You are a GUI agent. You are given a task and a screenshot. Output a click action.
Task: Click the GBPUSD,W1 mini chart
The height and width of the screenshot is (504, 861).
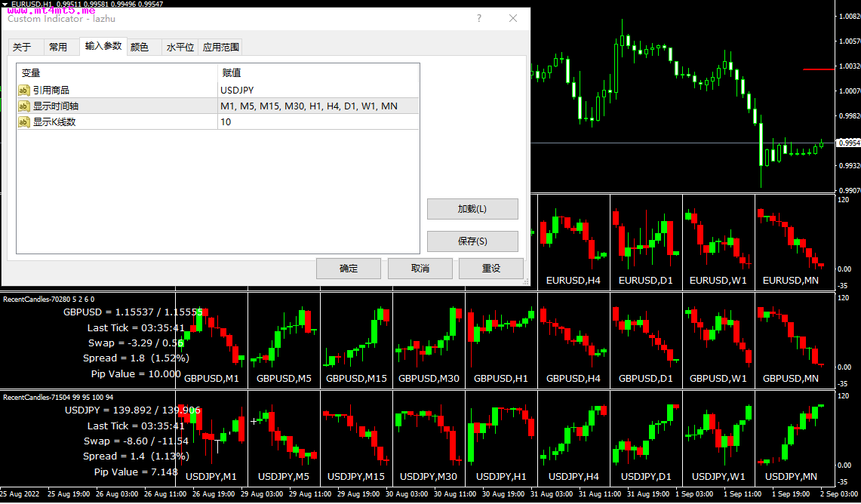click(x=718, y=340)
